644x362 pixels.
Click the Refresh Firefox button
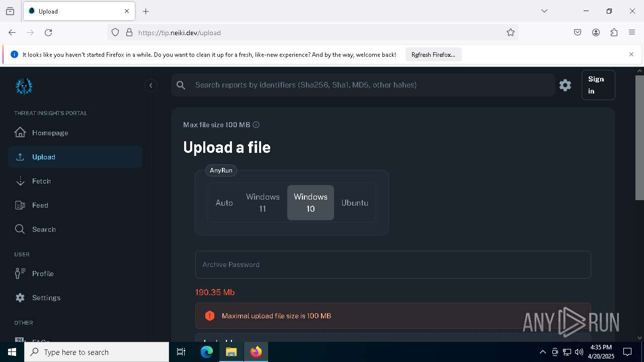[433, 54]
